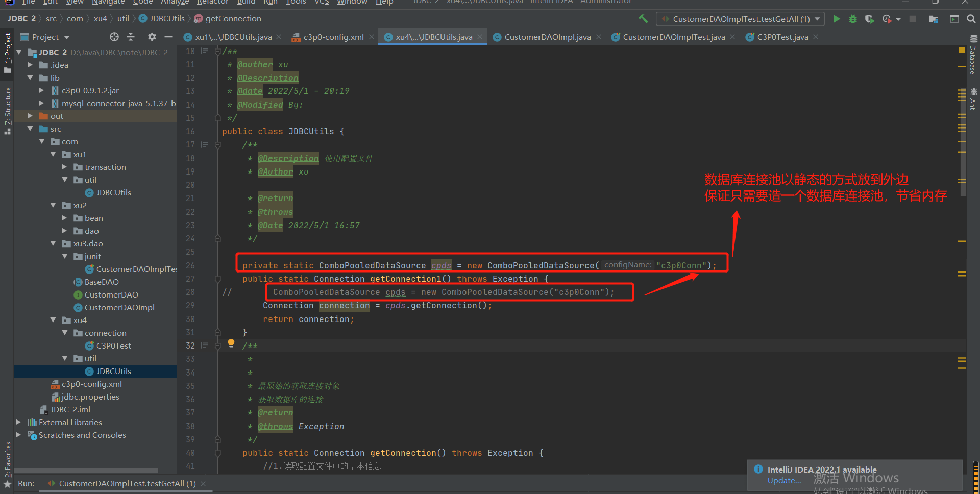Switch to the c3p0-config.xml tab

(x=333, y=37)
